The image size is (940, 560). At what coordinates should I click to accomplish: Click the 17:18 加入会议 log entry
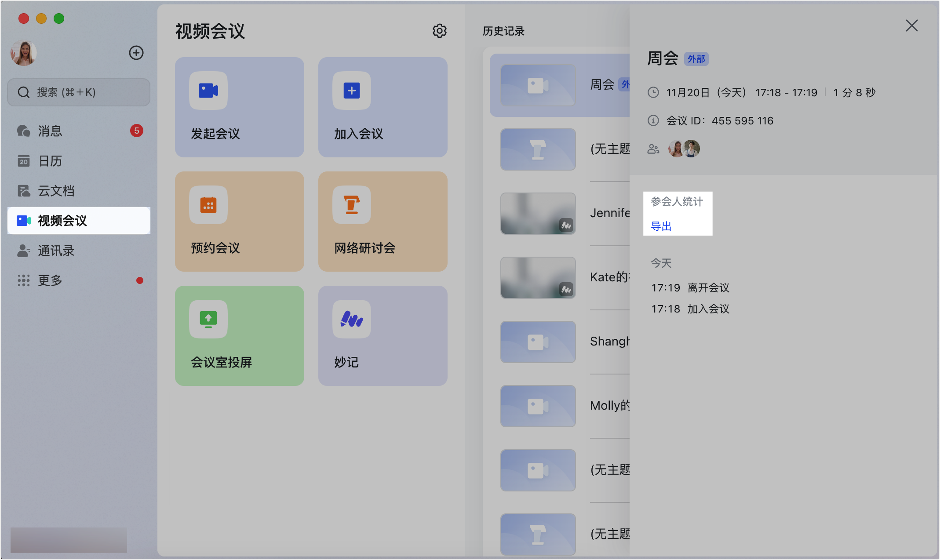tap(690, 309)
